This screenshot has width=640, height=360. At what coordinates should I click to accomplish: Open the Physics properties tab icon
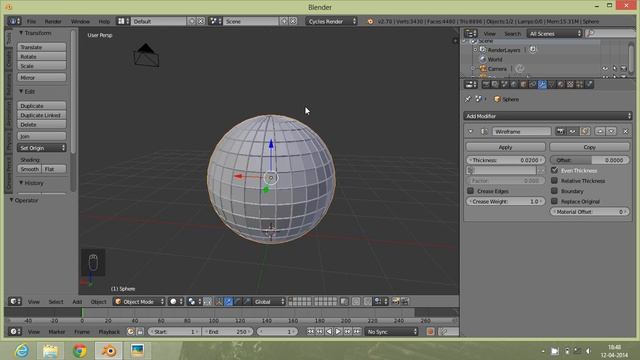pos(589,84)
